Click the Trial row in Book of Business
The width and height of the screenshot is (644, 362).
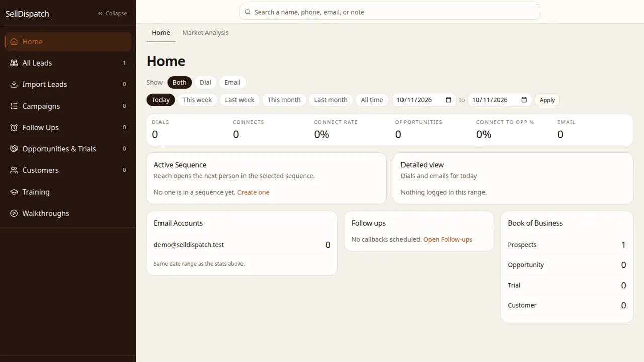coord(567,285)
